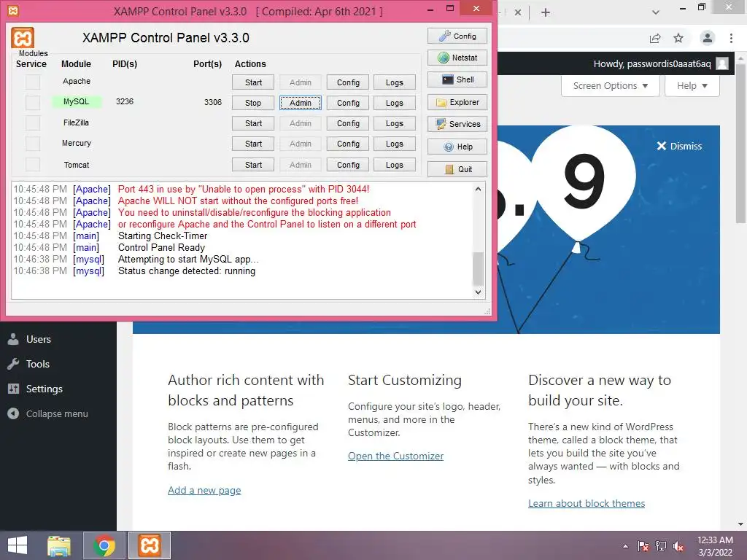Image resolution: width=747 pixels, height=560 pixels.
Task: Click the browser page vertical scrollbar
Action: pyautogui.click(x=741, y=143)
